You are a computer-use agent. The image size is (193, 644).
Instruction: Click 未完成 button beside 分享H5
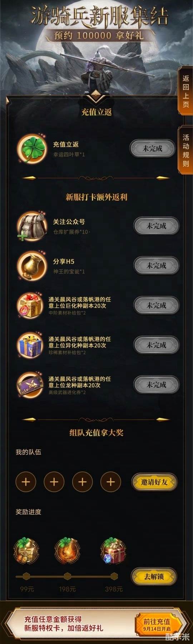pyautogui.click(x=156, y=266)
